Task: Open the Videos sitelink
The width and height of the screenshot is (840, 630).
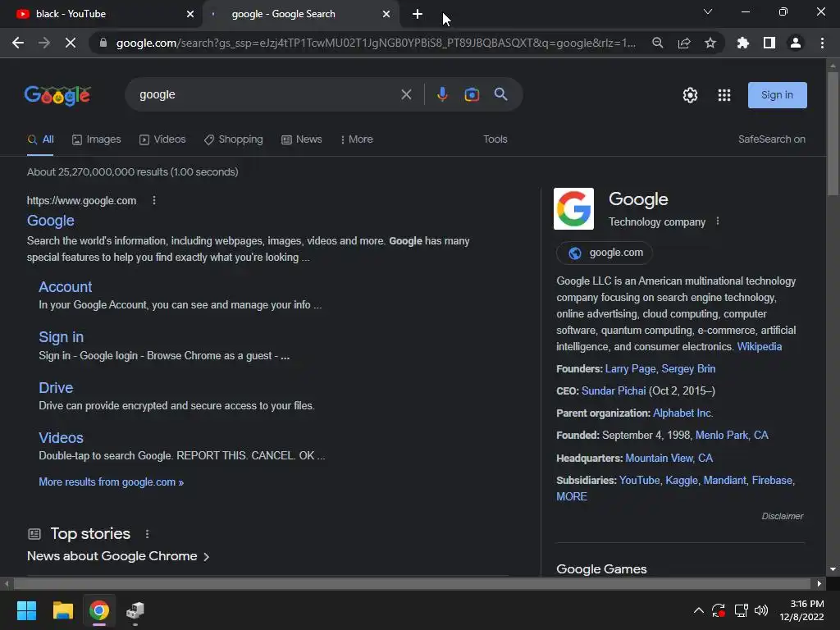Action: click(61, 438)
